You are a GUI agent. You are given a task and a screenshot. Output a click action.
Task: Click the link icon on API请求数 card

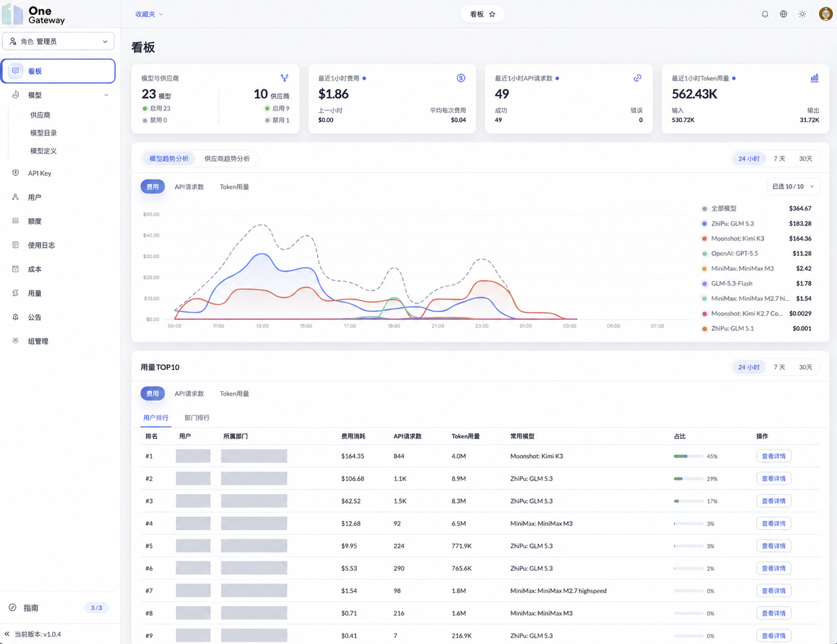(x=638, y=78)
